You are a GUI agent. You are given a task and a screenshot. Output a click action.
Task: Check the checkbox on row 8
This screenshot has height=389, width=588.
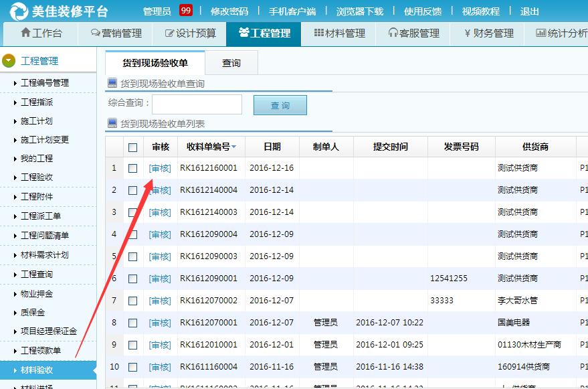coord(132,322)
